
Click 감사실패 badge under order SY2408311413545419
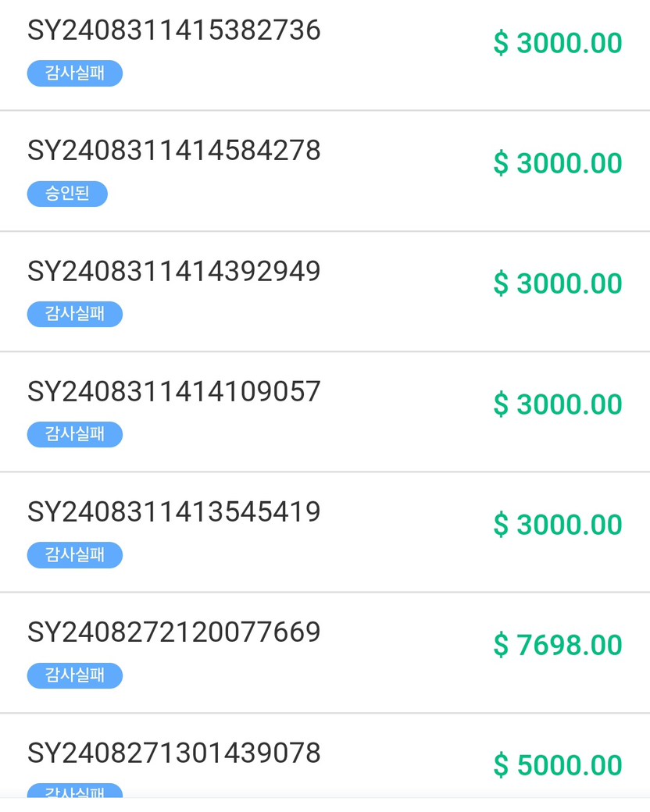75,555
